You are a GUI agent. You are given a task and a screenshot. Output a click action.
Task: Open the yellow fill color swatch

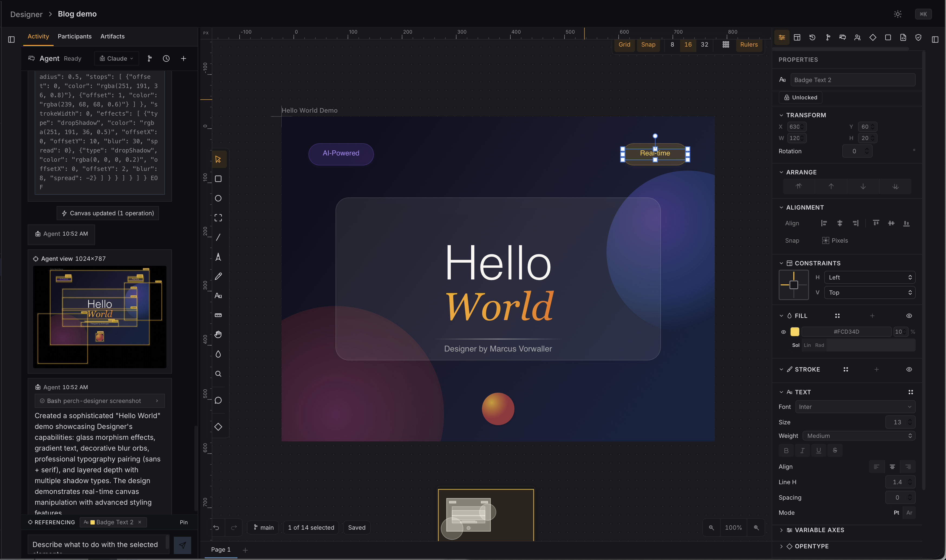tap(795, 332)
